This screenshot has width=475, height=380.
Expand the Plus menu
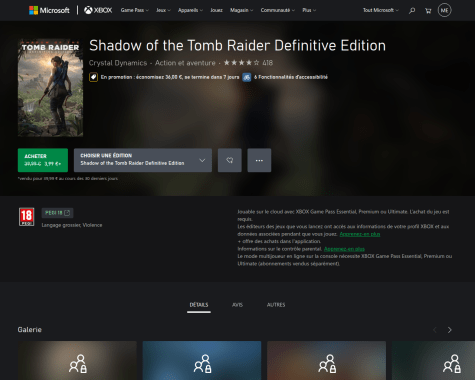(309, 10)
